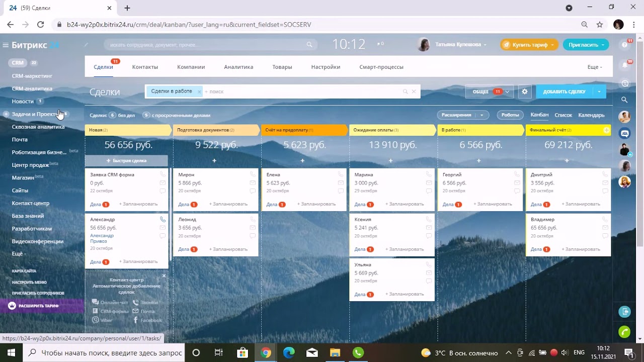This screenshot has width=644, height=362.
Task: Clear the search field with X icon
Action: [x=414, y=92]
